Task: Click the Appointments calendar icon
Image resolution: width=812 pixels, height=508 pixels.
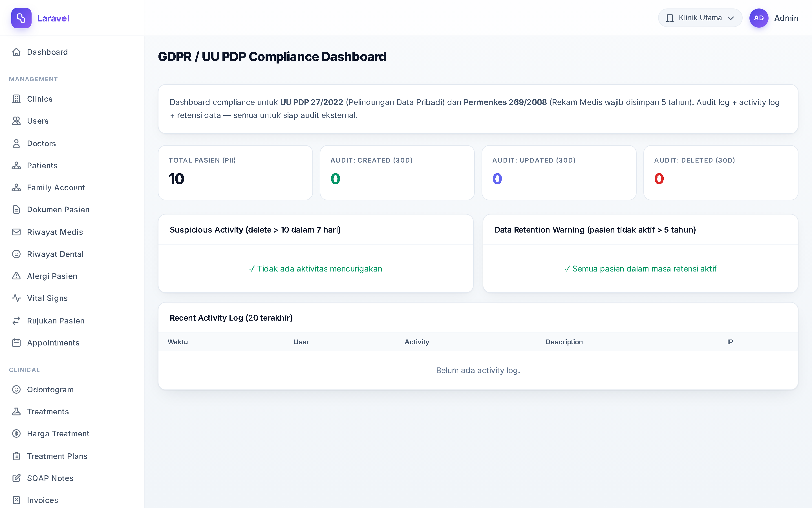Action: tap(16, 343)
